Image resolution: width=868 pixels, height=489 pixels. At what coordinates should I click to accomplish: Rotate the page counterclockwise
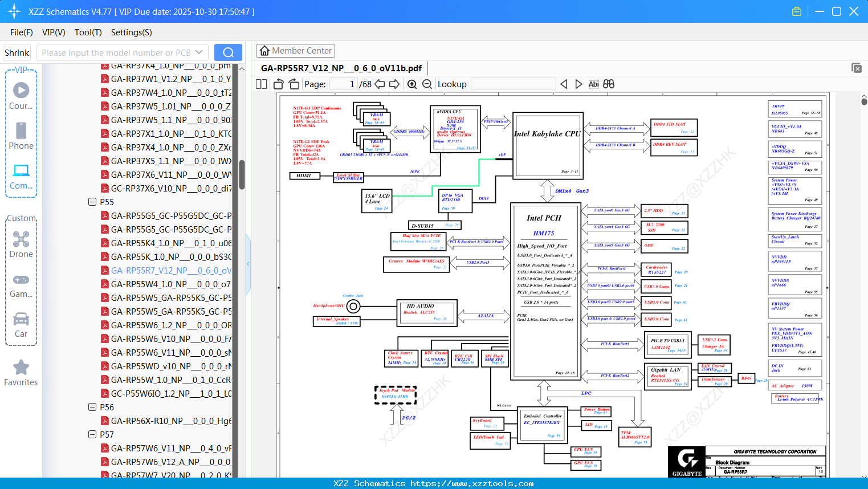pos(279,84)
